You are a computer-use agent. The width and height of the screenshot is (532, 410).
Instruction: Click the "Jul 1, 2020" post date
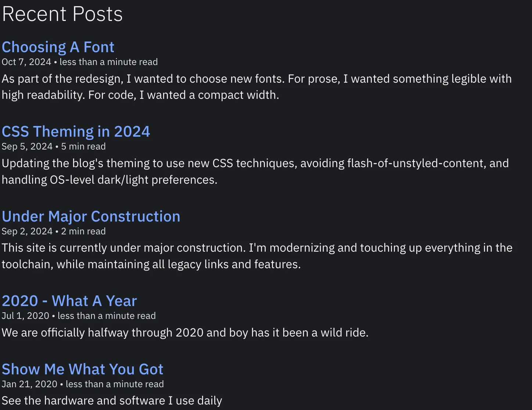pyautogui.click(x=25, y=316)
